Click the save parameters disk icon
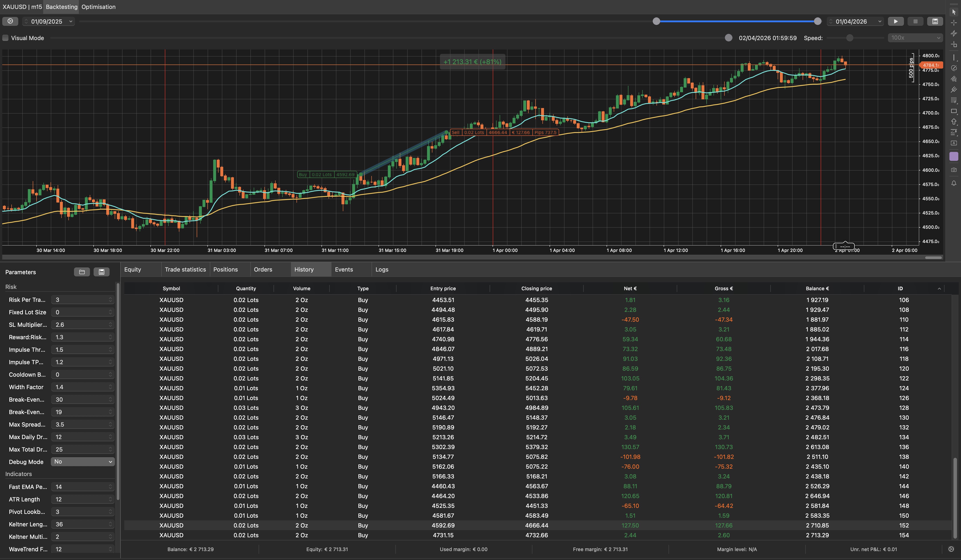Viewport: 961px width, 560px height. (x=101, y=272)
